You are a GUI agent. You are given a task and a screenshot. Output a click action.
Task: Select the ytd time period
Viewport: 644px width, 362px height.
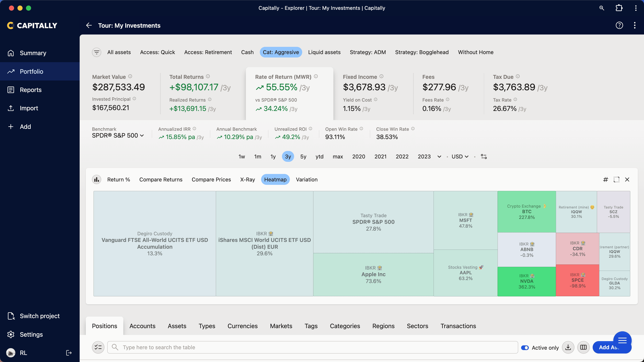tap(319, 157)
